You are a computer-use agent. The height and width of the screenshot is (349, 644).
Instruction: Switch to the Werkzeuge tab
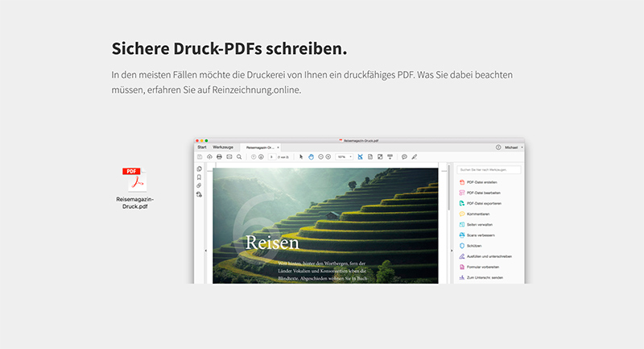223,147
